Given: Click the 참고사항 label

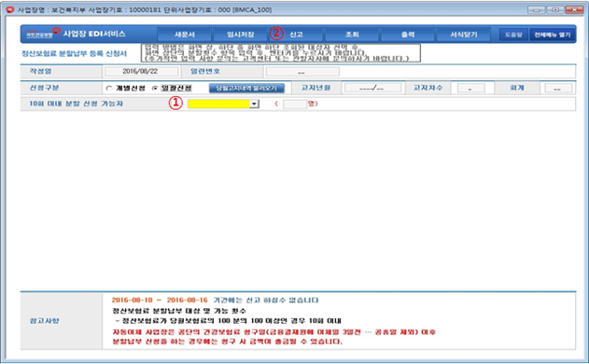Looking at the screenshot, I should click(x=44, y=321).
